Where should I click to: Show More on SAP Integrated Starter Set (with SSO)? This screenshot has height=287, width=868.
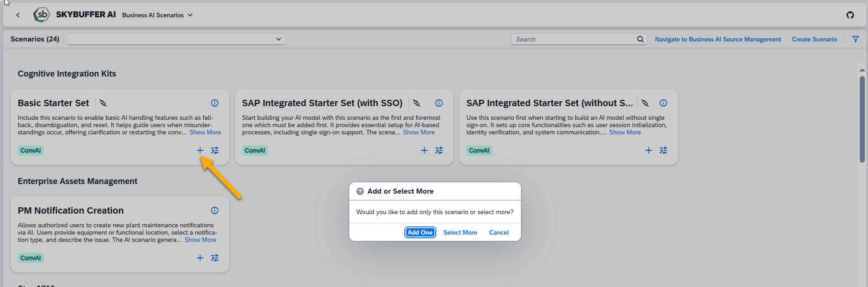419,132
